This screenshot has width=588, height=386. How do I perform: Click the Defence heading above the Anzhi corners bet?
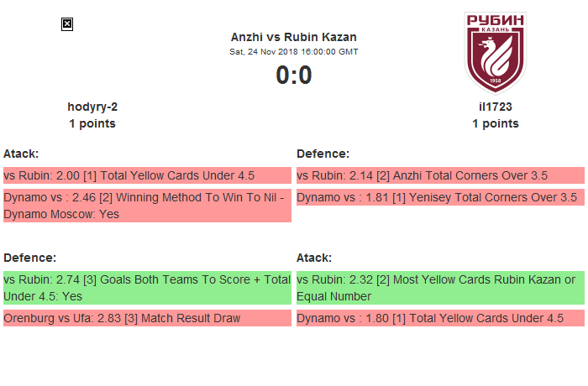[x=323, y=154]
